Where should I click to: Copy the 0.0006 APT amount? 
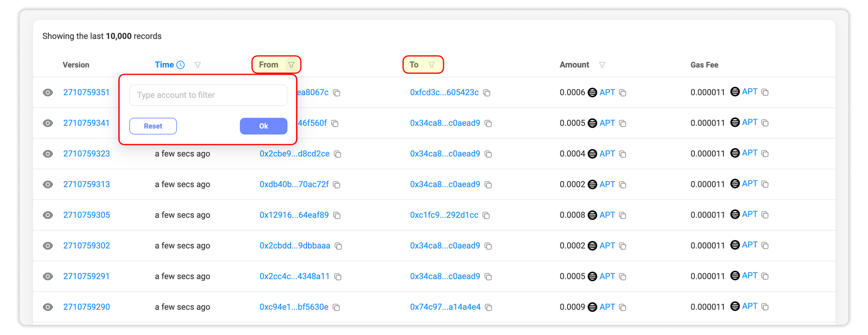(x=623, y=93)
